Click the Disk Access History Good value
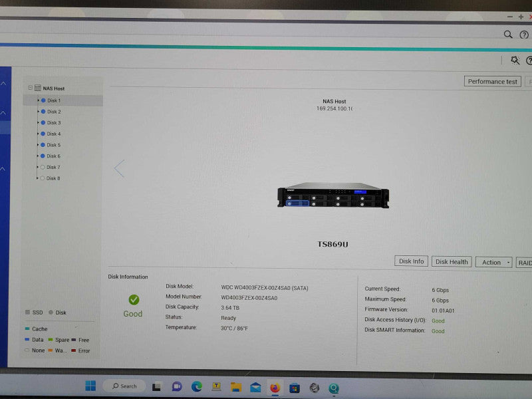 point(438,321)
